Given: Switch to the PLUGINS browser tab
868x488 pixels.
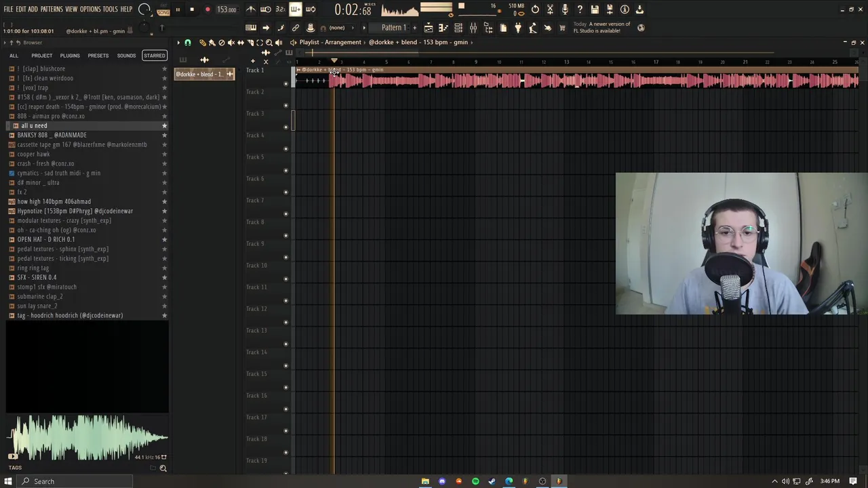Looking at the screenshot, I should [x=70, y=56].
